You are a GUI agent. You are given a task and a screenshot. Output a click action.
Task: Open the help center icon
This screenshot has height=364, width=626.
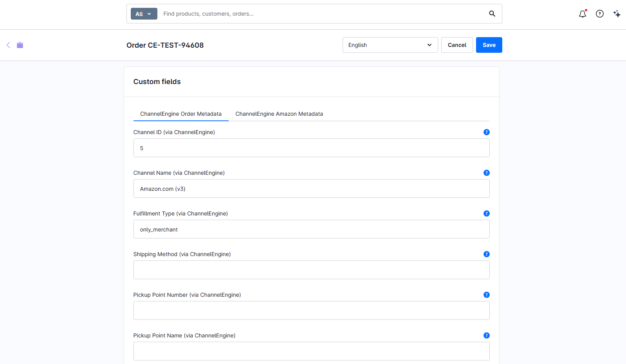(x=600, y=14)
